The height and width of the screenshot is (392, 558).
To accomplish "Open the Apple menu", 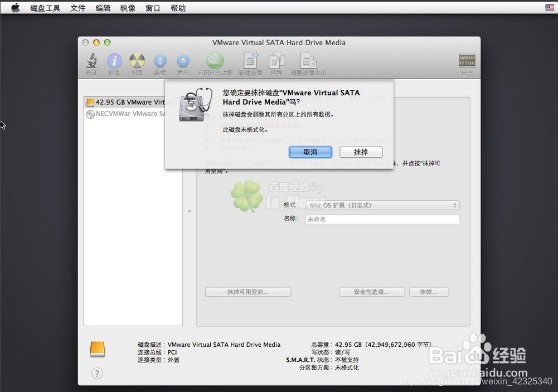I will (x=15, y=8).
